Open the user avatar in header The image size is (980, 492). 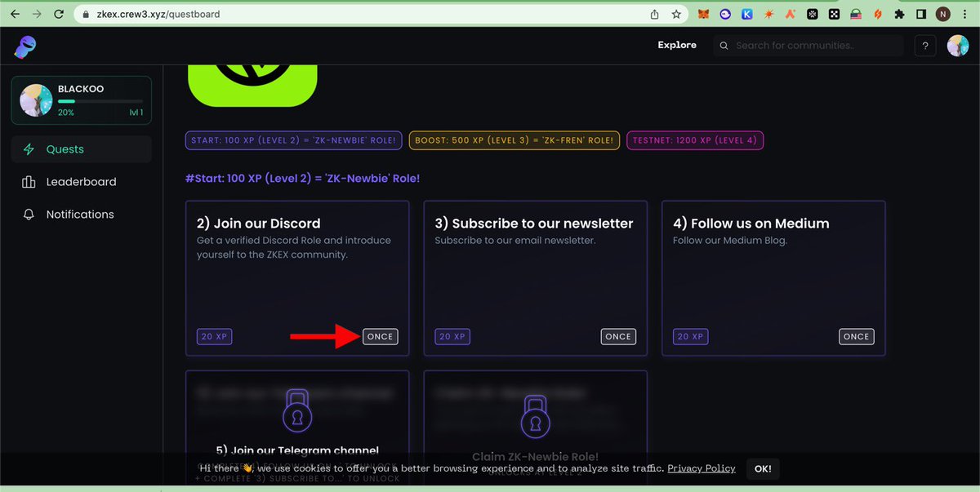click(958, 46)
